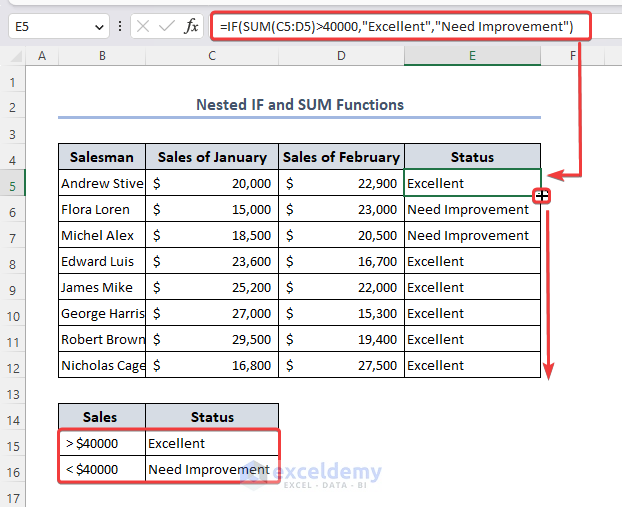Click the Status header cell
This screenshot has width=622, height=507.
pos(472,157)
